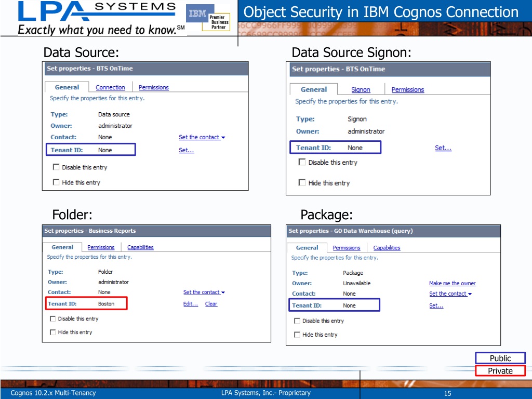Check Hide this entry in Data Source Signon panel
The height and width of the screenshot is (399, 532).
tap(302, 182)
